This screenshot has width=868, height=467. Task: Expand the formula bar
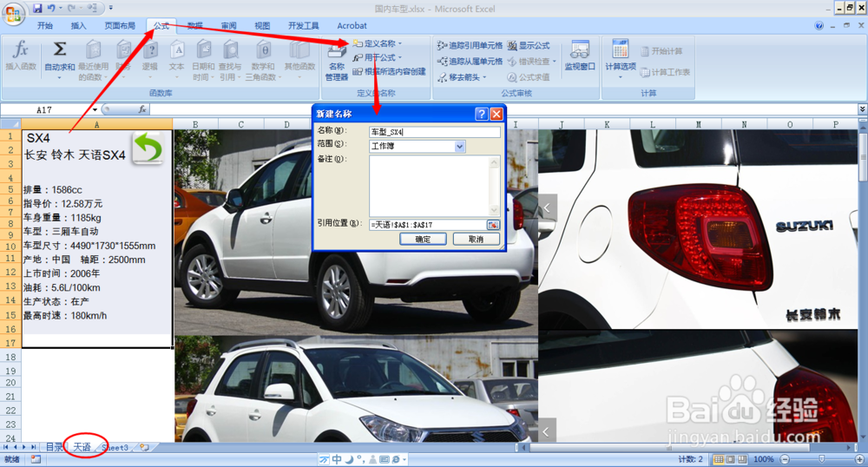coord(863,109)
